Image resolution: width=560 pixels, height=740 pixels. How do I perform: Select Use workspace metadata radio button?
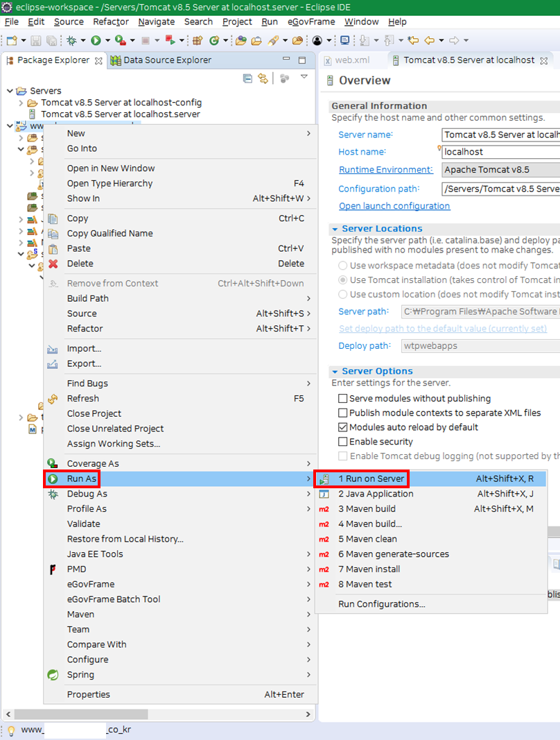tap(343, 266)
